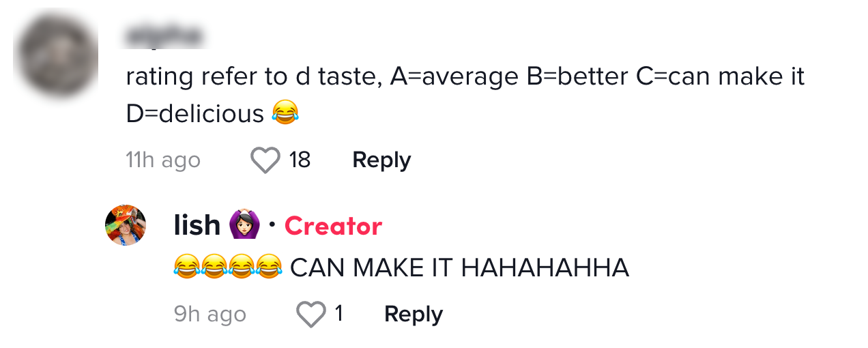Click the 18 like count
The height and width of the screenshot is (348, 868).
coord(300,160)
